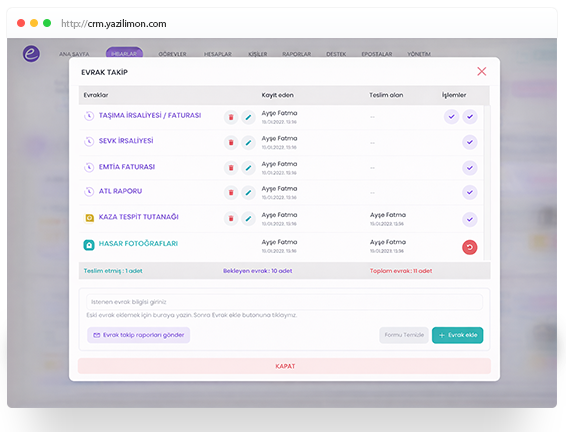Click clock icon beside ATL RAPORU
Screen dimensions: 566x432
coord(89,191)
